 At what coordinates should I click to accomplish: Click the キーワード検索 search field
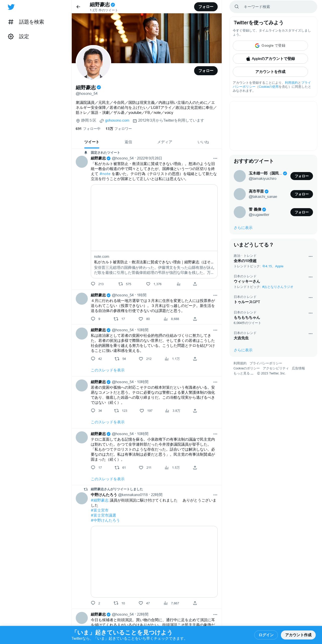273,7
